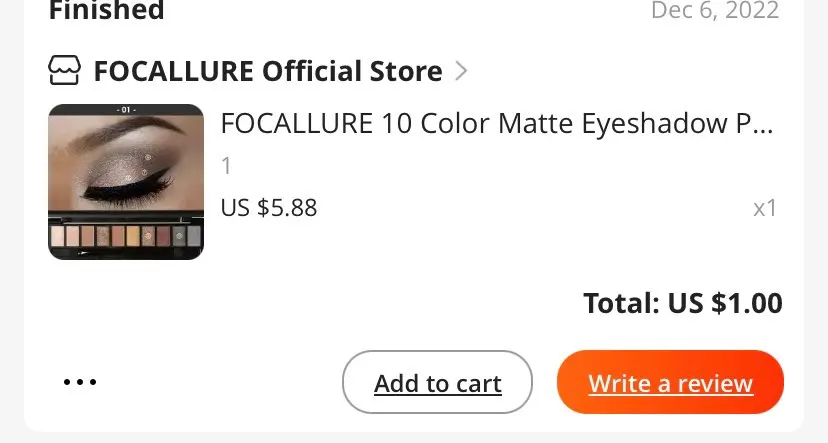The height and width of the screenshot is (443, 828).
Task: Click the store icon beside FOCALLURE
Action: (66, 72)
